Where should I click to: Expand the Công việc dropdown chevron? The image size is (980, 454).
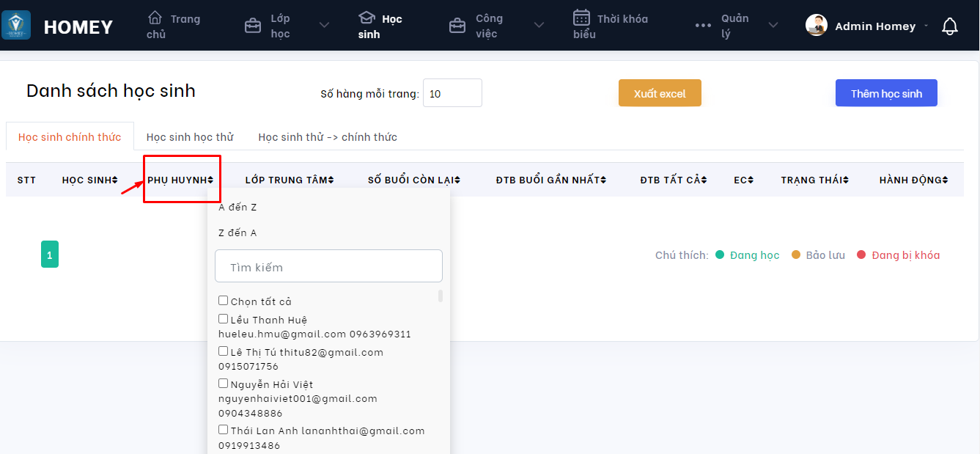pyautogui.click(x=539, y=26)
